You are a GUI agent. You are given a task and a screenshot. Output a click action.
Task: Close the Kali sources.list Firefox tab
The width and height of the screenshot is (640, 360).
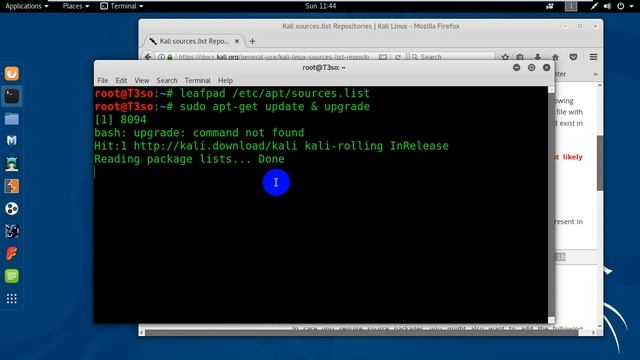237,41
